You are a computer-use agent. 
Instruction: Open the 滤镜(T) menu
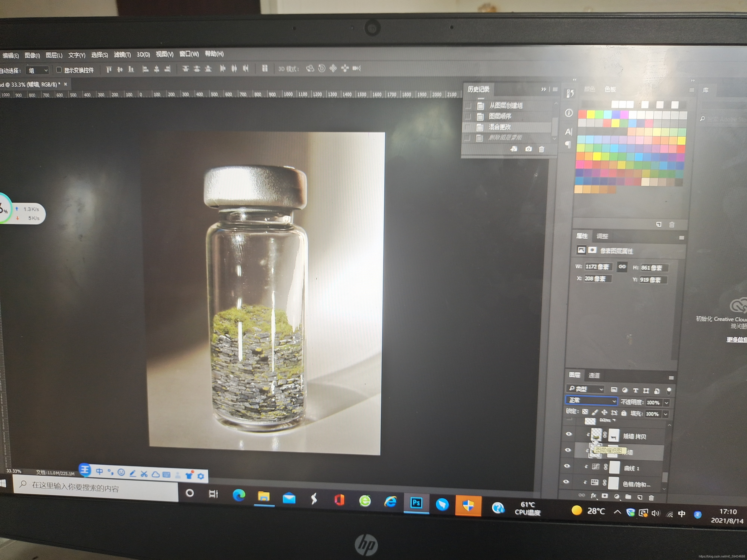[122, 55]
